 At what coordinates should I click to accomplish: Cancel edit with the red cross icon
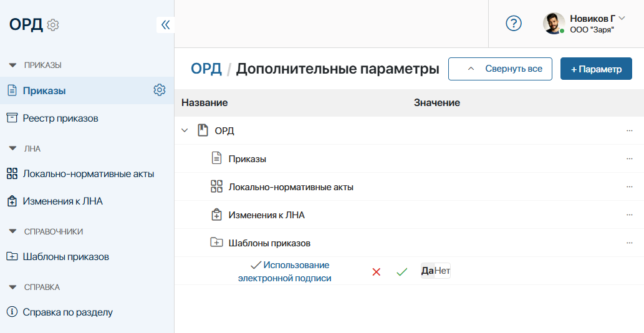376,272
